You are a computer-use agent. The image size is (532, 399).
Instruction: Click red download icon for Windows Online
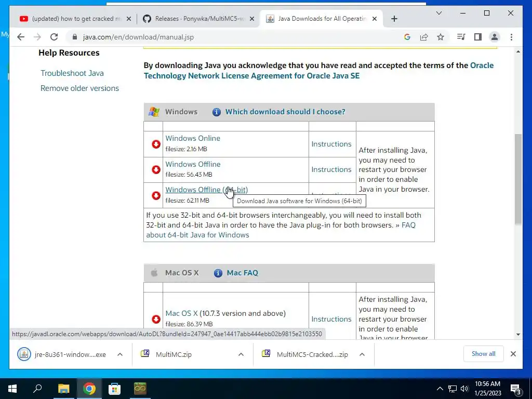156,144
